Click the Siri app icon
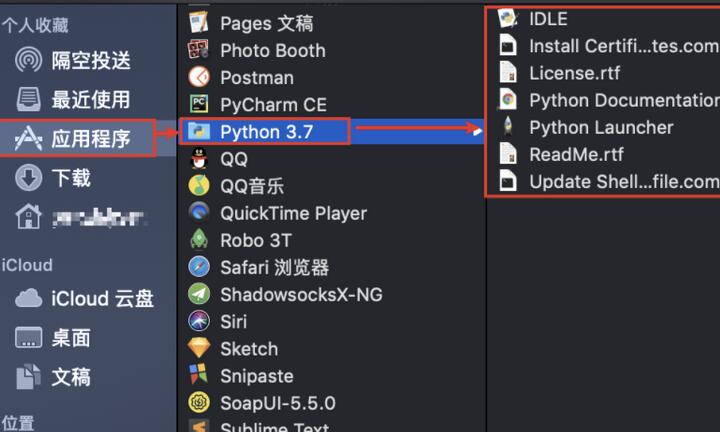720x432 pixels. pyautogui.click(x=199, y=321)
